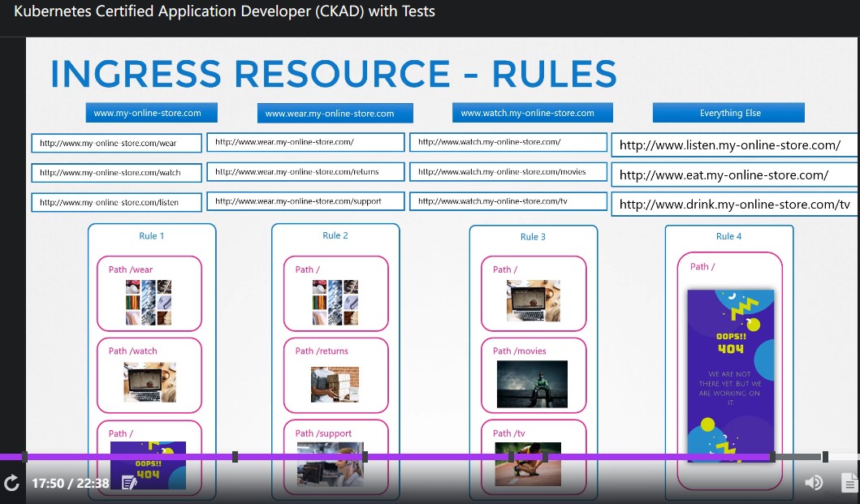This screenshot has width=860, height=504.
Task: Click the wear.my-online-store.com/support URL box
Action: [305, 201]
